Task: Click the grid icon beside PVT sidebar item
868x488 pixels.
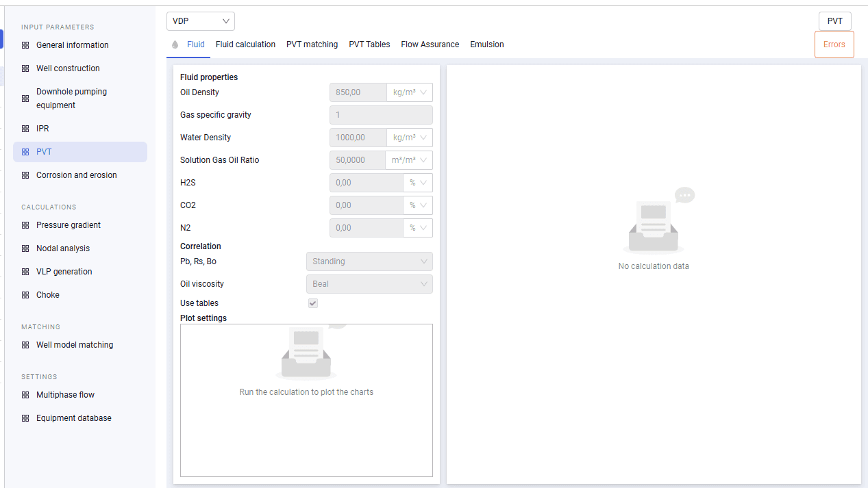Action: 25,152
